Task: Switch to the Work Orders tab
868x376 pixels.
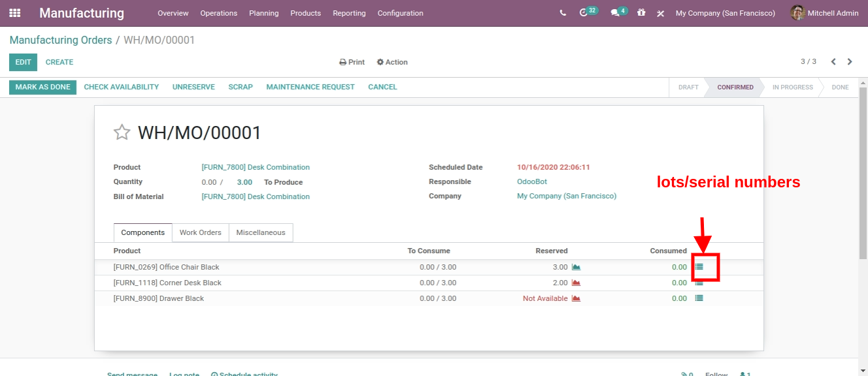Action: click(200, 232)
